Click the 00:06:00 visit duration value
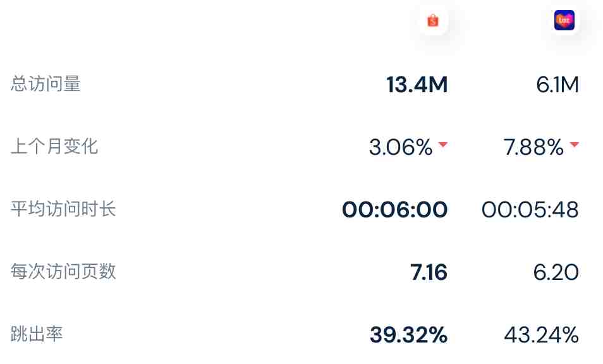603x364 pixels. [x=395, y=210]
